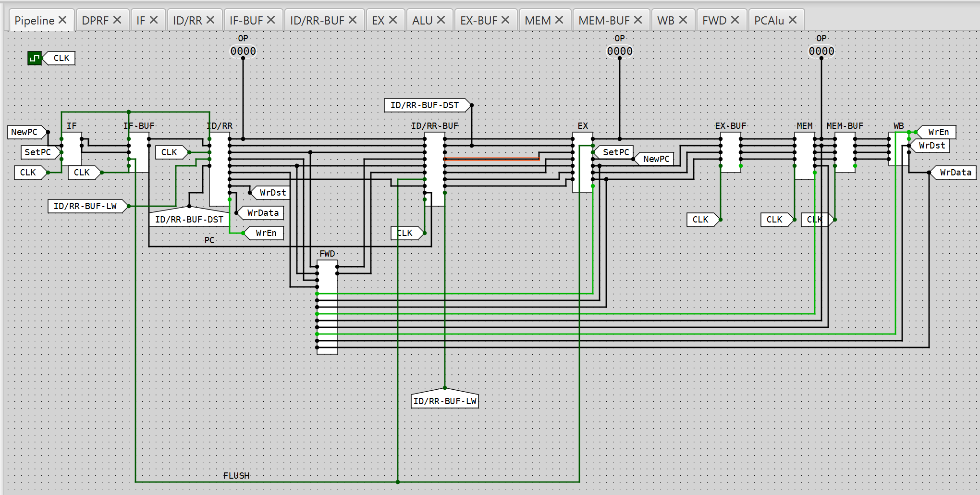Select the ID/RR-BUF subcircuit block
The width and height of the screenshot is (980, 495).
(x=435, y=169)
